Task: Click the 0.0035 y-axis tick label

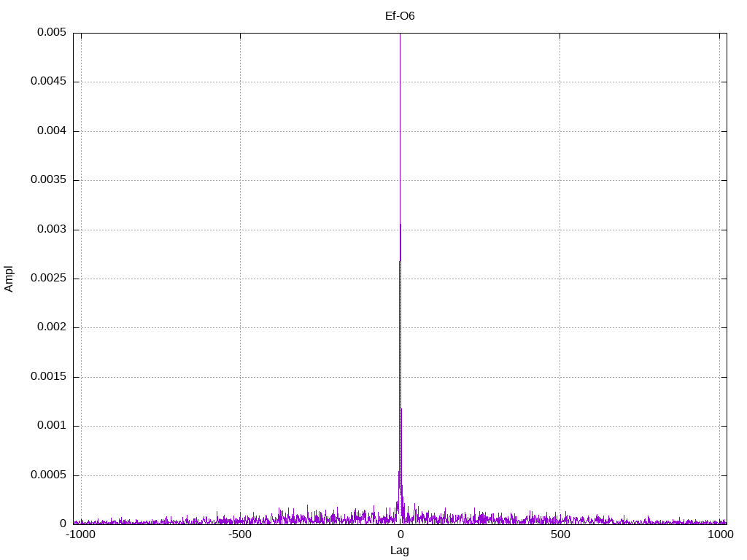Action: (49, 180)
